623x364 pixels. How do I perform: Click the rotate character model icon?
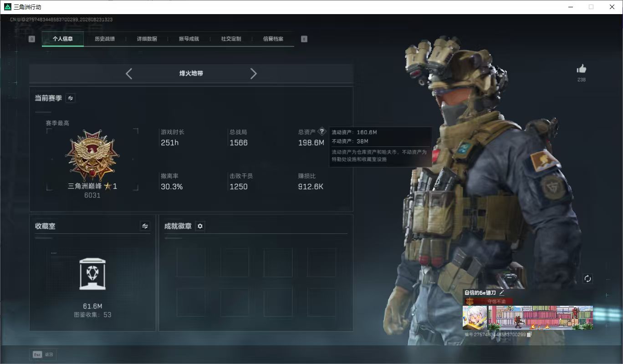(x=587, y=279)
